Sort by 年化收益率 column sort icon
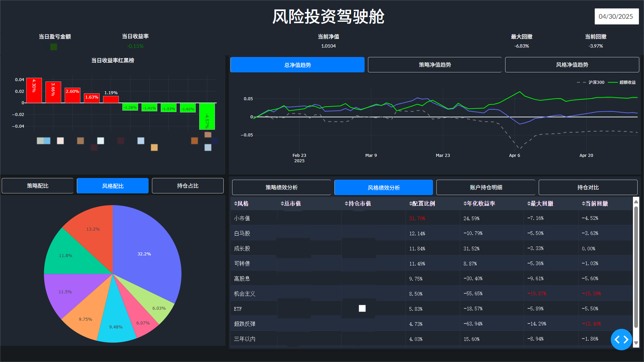 tap(465, 204)
